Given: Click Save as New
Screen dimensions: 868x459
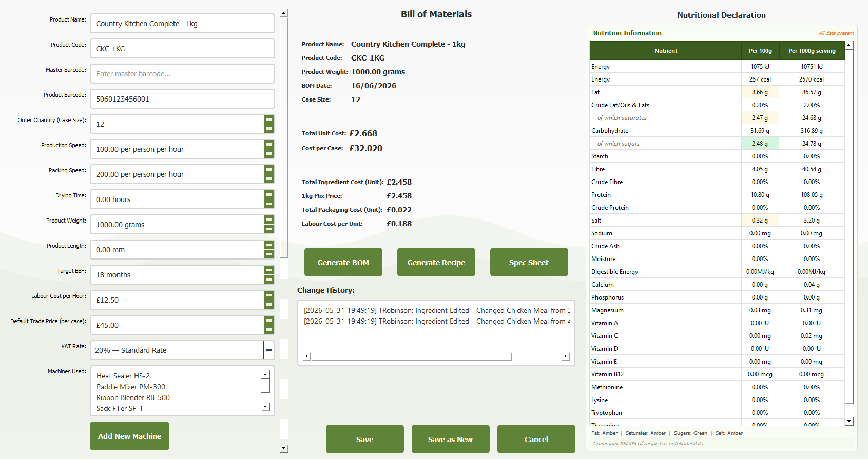Looking at the screenshot, I should (451, 439).
